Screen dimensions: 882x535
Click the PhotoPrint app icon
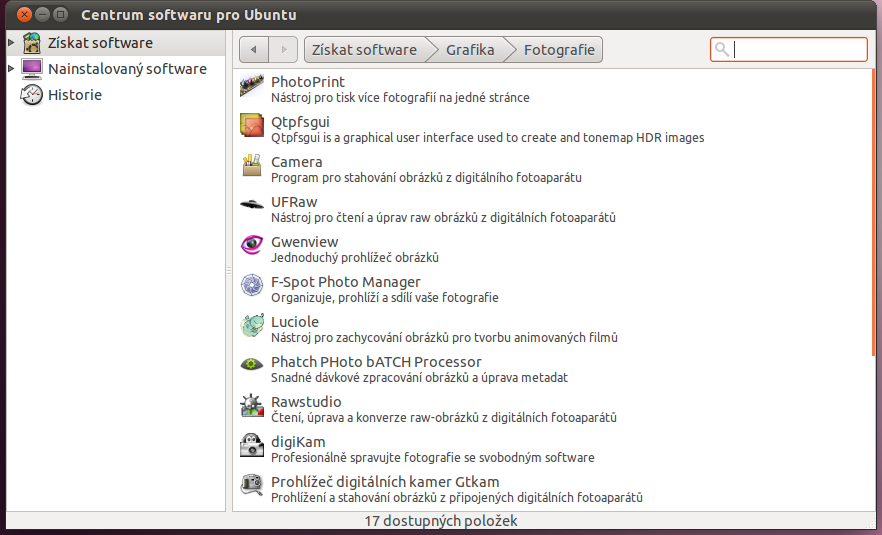pos(251,86)
